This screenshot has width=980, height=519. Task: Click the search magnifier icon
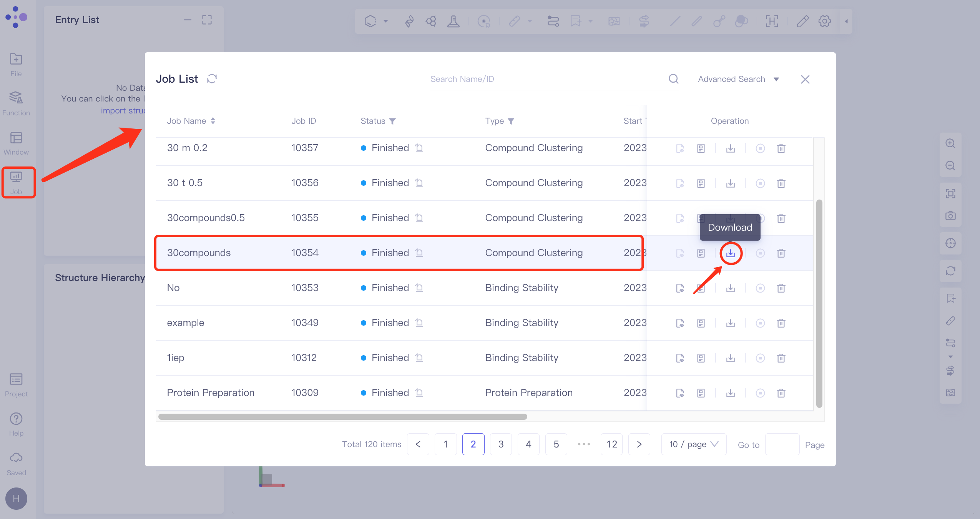tap(673, 79)
